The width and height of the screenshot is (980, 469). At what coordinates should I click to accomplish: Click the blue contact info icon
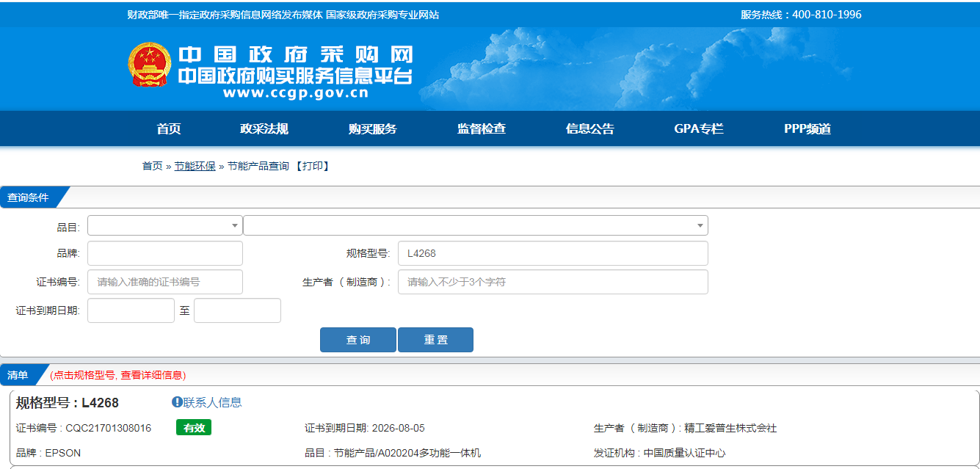click(x=177, y=402)
